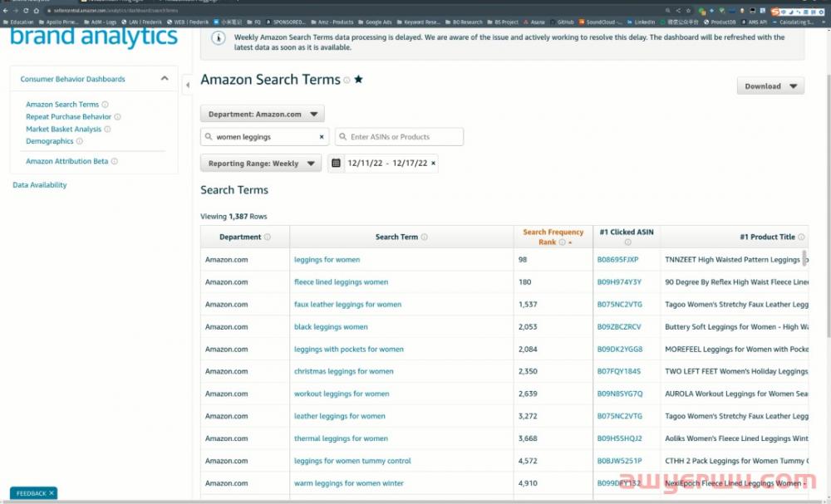Screen dimensions: 831x504
Task: Open 'leggings for women tummy control' term
Action: pyautogui.click(x=352, y=461)
